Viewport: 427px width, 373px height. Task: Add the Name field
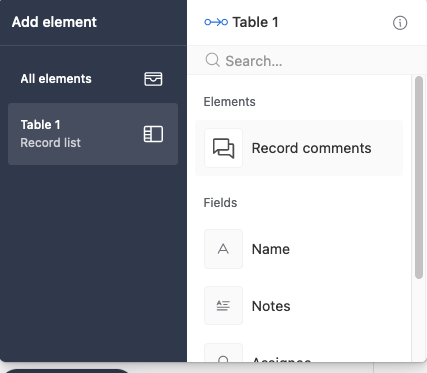click(299, 249)
